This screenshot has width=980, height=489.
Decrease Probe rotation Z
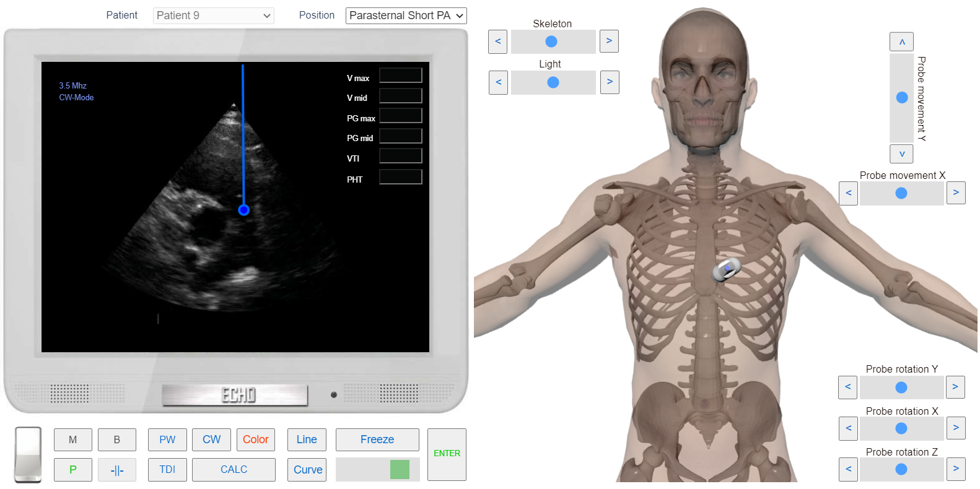click(x=848, y=469)
